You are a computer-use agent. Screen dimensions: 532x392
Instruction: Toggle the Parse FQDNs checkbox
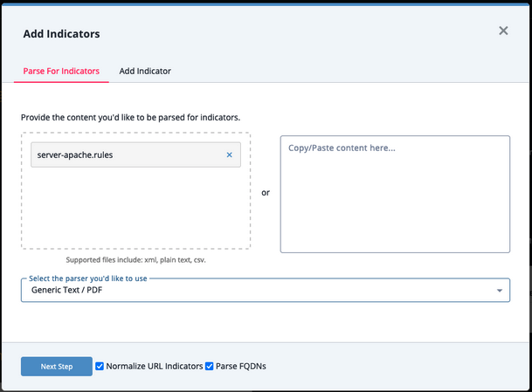[x=210, y=366]
